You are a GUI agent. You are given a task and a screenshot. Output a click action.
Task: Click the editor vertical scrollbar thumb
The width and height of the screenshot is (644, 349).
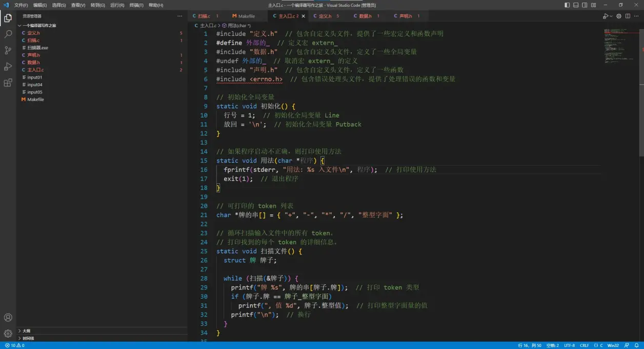641,92
